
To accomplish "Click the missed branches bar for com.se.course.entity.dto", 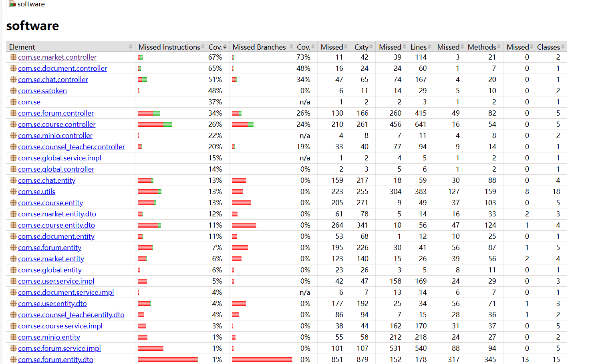I will 244,225.
